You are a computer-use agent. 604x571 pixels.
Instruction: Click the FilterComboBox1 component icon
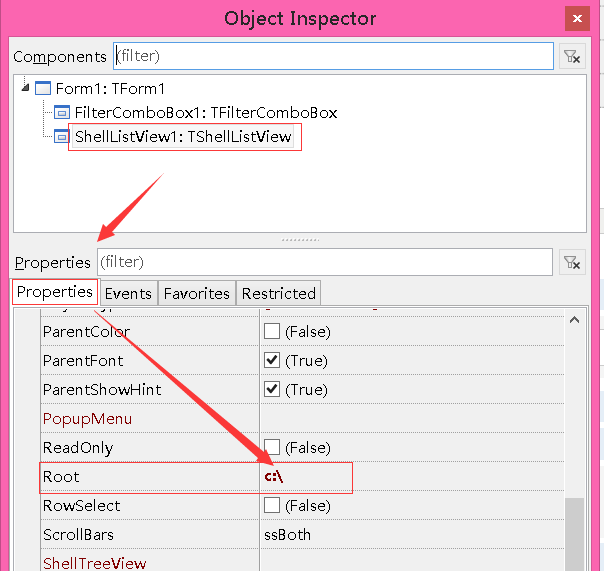pyautogui.click(x=62, y=113)
